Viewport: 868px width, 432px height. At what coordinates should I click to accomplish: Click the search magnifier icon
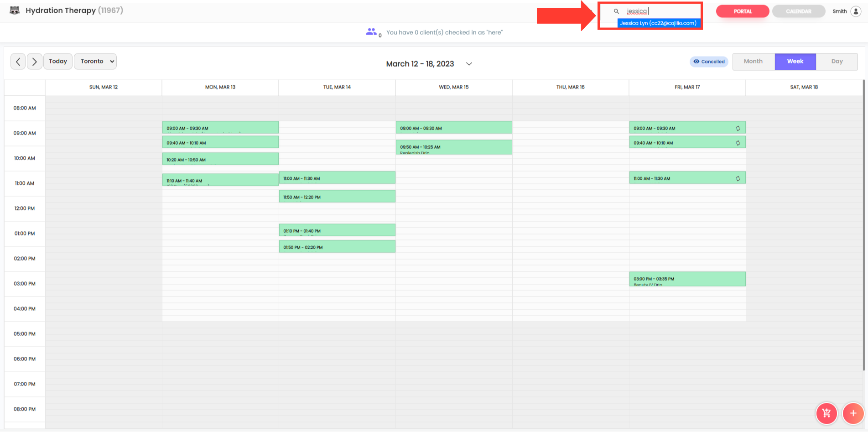(x=616, y=11)
